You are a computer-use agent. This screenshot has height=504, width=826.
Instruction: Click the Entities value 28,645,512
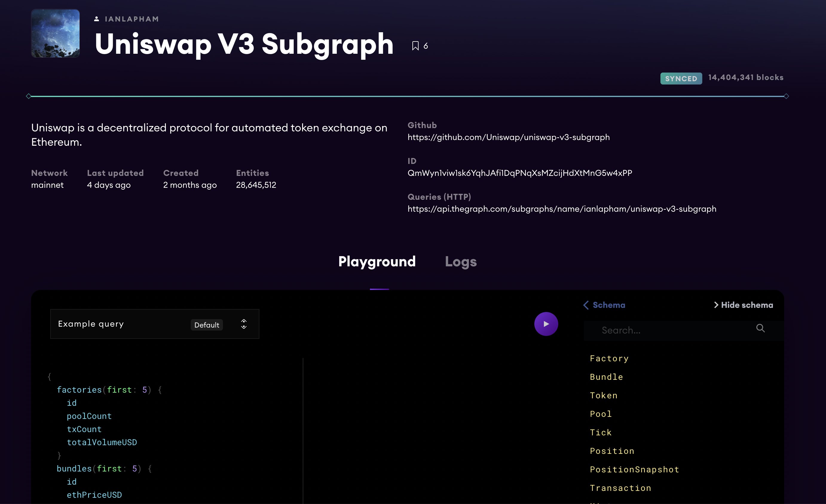[256, 185]
